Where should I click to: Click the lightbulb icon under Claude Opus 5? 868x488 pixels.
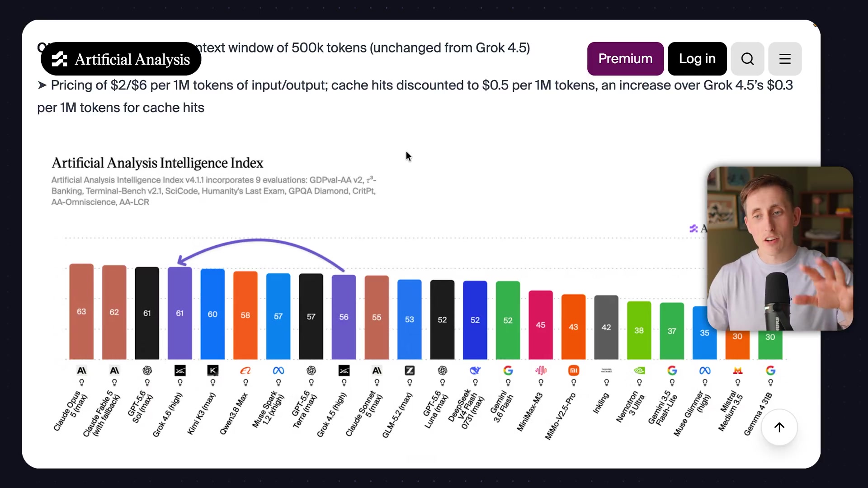pyautogui.click(x=81, y=383)
